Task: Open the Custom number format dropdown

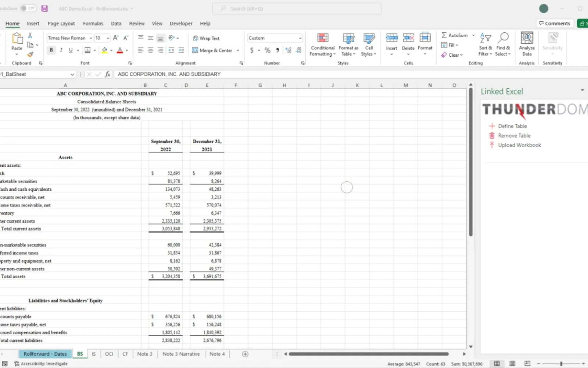Action: (300, 38)
